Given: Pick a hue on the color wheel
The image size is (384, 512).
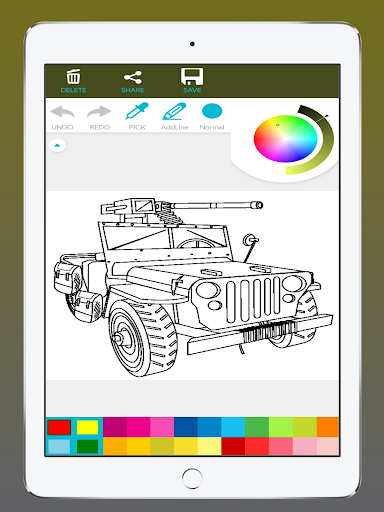Looking at the screenshot, I should [286, 139].
